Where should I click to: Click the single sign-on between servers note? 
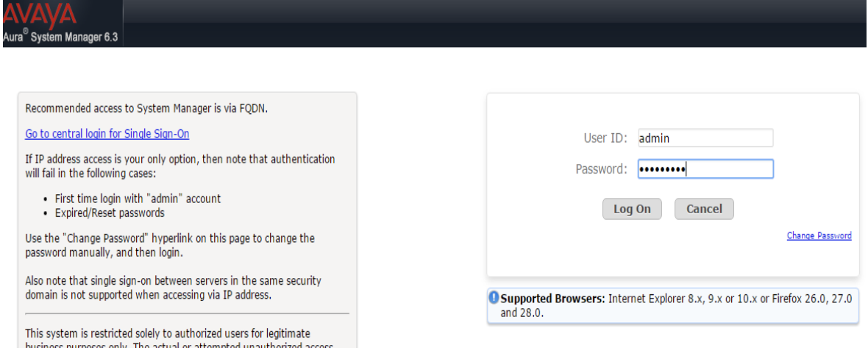[x=174, y=288]
